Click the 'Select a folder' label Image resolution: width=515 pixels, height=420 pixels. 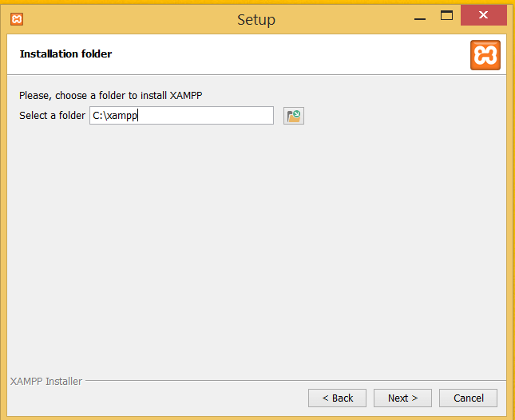point(52,116)
